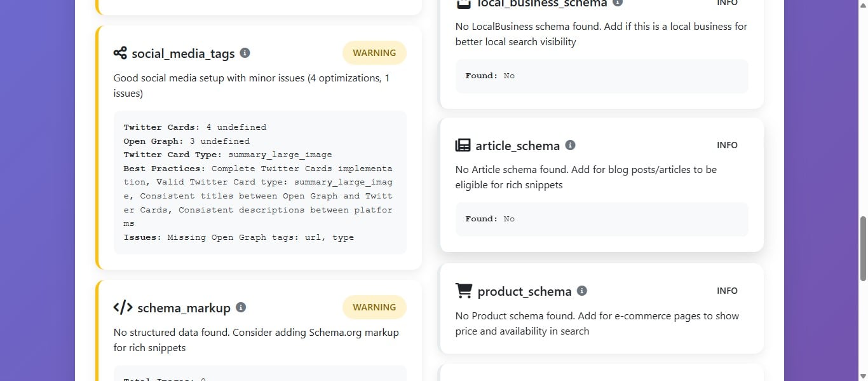Click the Twitter Card Type code line
868x381 pixels.
click(227, 155)
